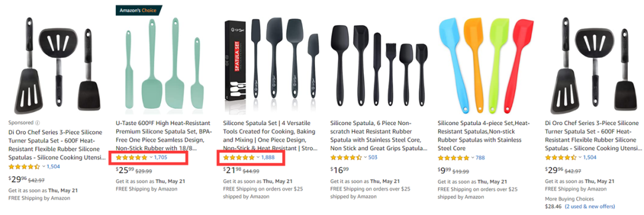
Task: Click star rating of 4-piece colorful set
Action: (453, 158)
